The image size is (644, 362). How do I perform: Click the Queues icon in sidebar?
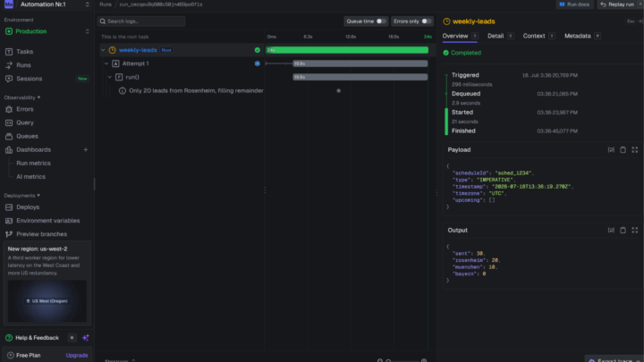click(9, 136)
